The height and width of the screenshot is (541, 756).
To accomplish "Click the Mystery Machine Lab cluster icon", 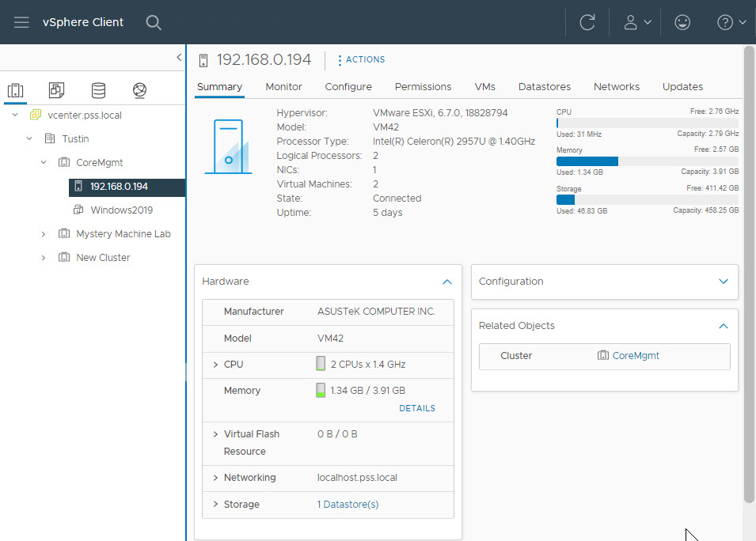I will tap(64, 233).
